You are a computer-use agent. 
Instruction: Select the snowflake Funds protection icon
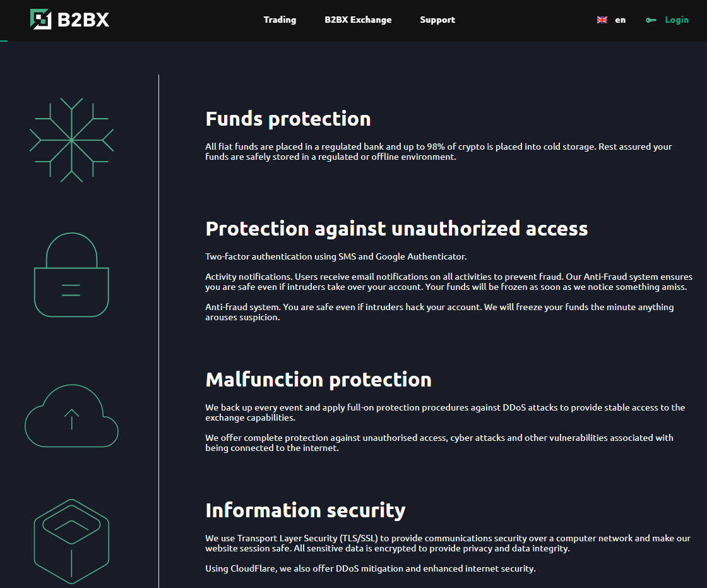pyautogui.click(x=72, y=140)
